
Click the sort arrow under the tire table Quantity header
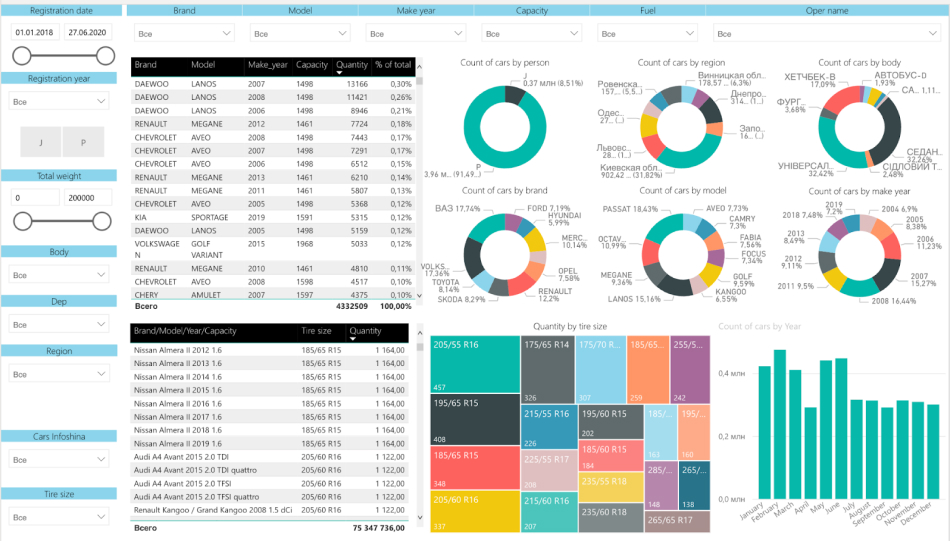click(353, 339)
